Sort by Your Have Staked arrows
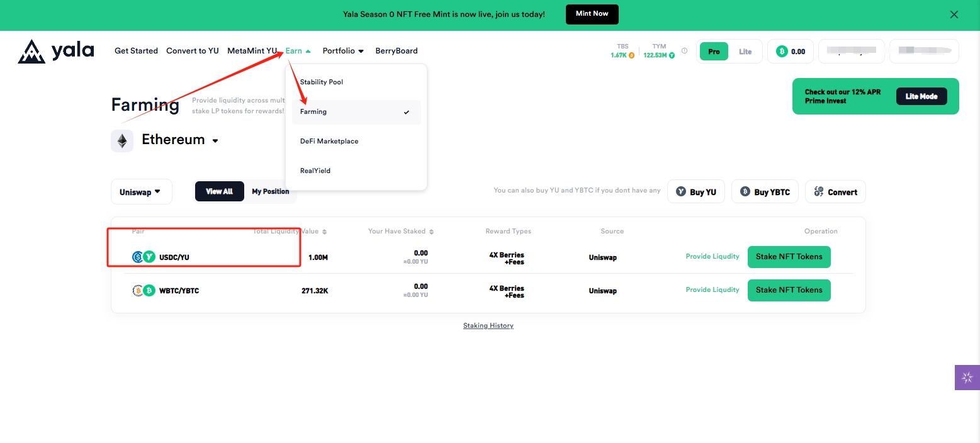 pyautogui.click(x=431, y=232)
